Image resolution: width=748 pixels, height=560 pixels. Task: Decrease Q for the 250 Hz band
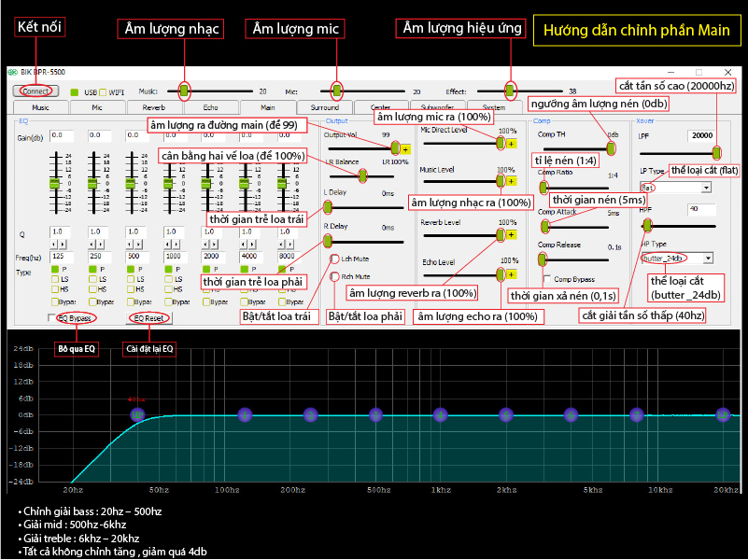[92, 245]
